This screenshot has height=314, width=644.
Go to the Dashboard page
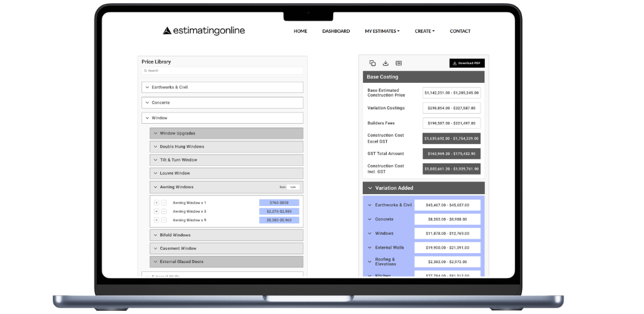point(336,31)
